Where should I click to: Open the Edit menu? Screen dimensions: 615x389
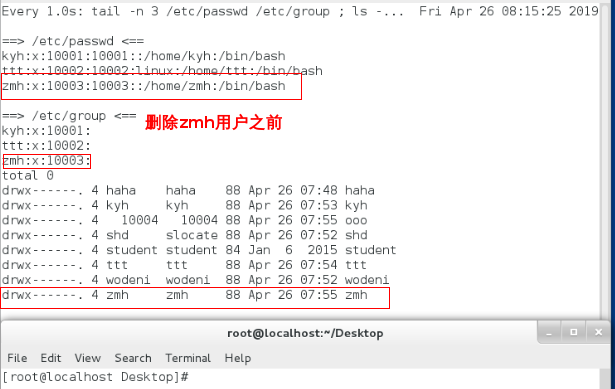tap(51, 358)
